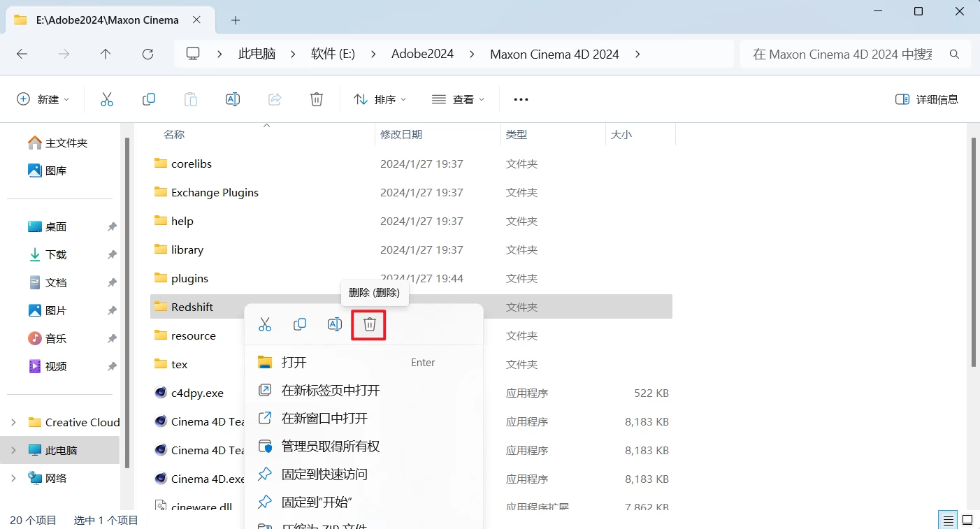Go up one folder level
The height and width of the screenshot is (529, 980).
(x=106, y=54)
